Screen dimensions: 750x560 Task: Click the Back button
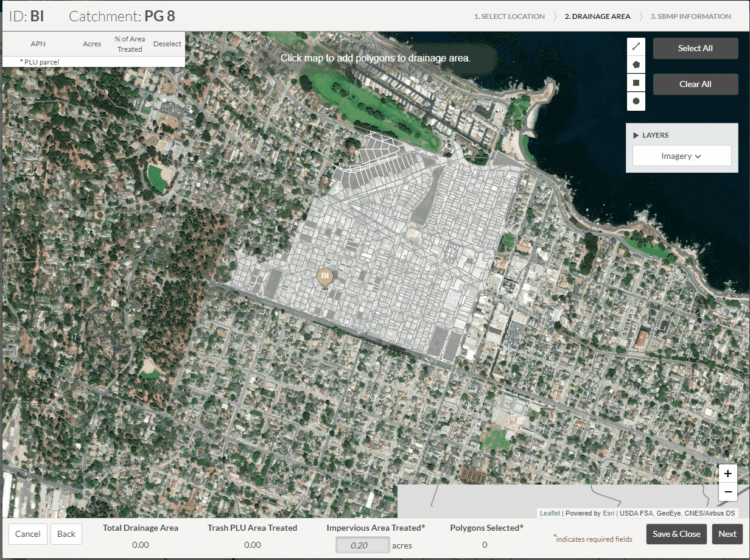66,534
